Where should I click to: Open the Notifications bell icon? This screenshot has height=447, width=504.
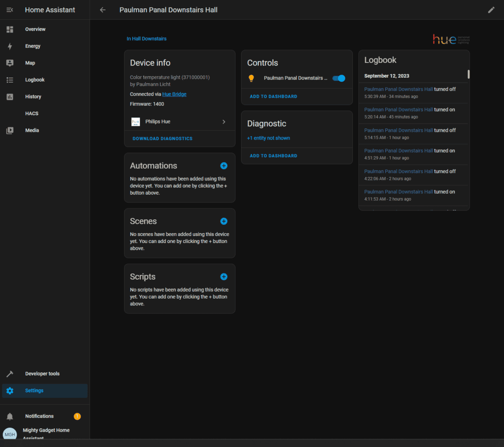(x=10, y=417)
